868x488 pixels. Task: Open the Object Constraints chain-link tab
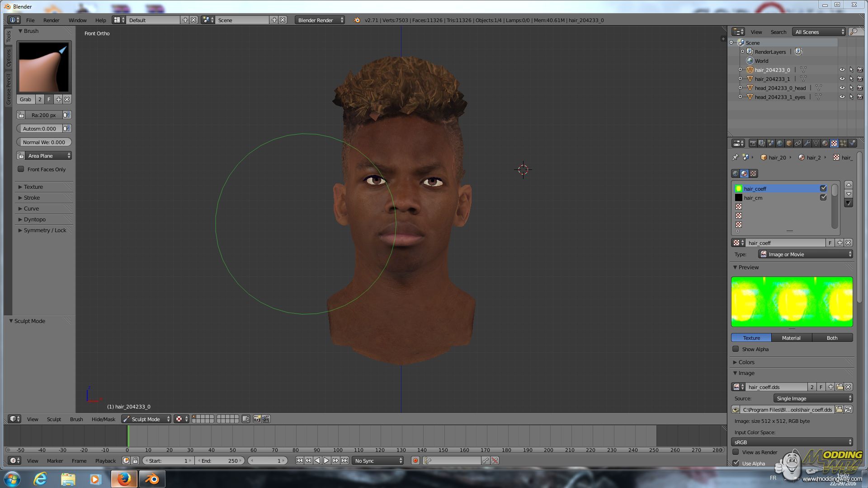tap(798, 143)
